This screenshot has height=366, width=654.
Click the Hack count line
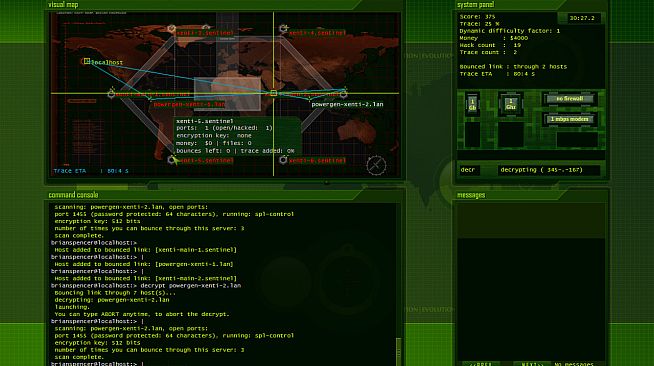click(490, 45)
